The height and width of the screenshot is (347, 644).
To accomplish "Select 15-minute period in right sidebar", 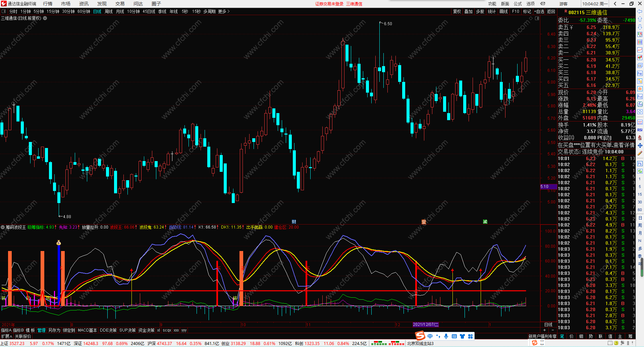I will tap(640, 194).
